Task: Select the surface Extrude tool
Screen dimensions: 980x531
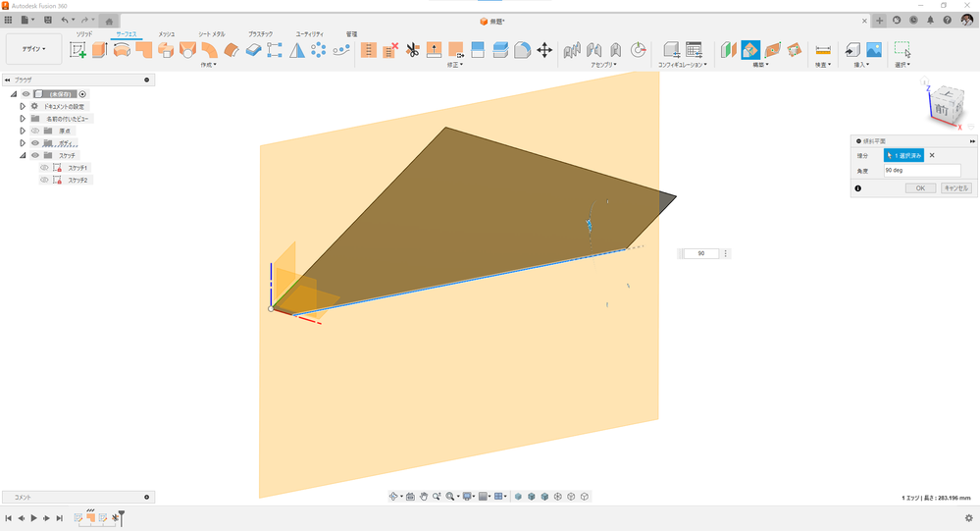Action: point(99,50)
